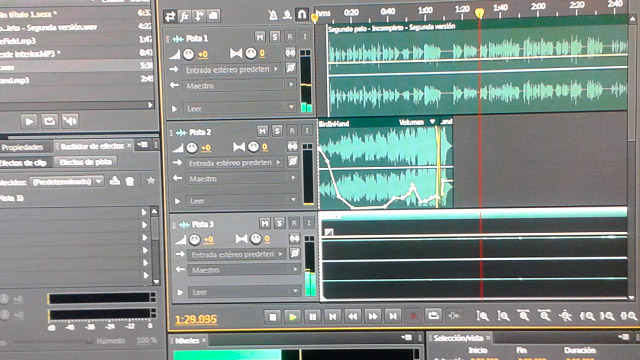Expand Pista 3 automation lanes triangle
640x360 pixels.
click(180, 292)
